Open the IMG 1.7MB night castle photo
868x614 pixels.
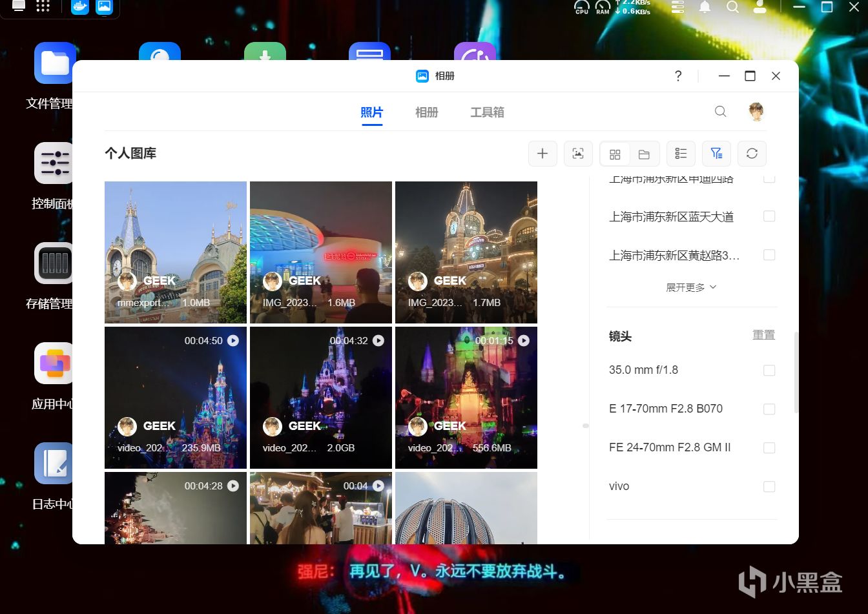click(466, 252)
